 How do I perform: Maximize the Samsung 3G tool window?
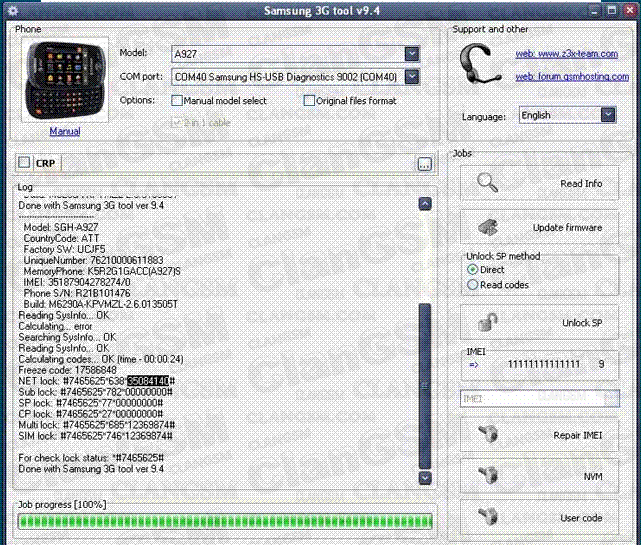tap(612, 10)
